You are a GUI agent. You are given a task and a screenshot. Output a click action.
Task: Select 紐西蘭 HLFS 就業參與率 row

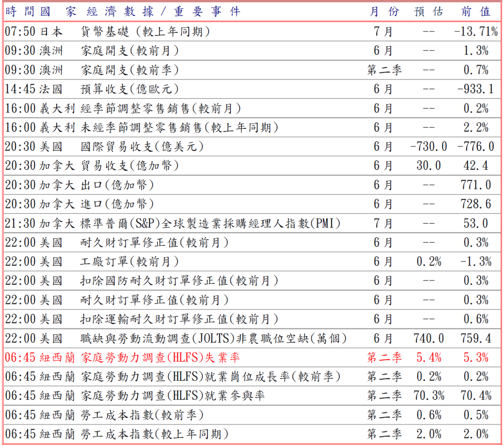252,395
